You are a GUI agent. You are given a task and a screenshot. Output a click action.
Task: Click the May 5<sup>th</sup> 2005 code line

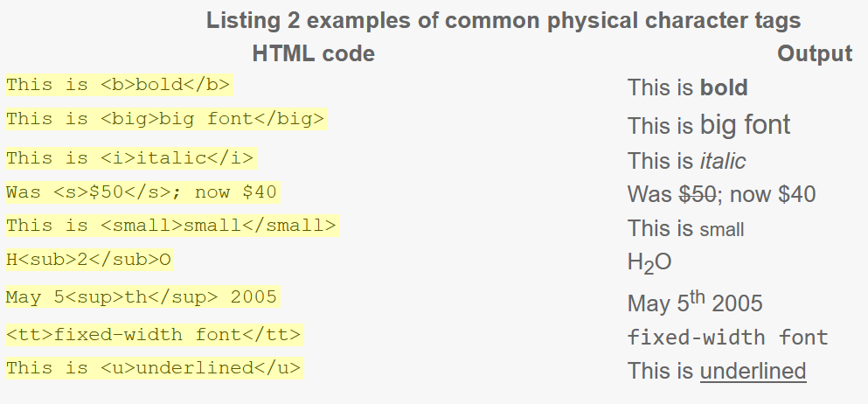(x=142, y=296)
